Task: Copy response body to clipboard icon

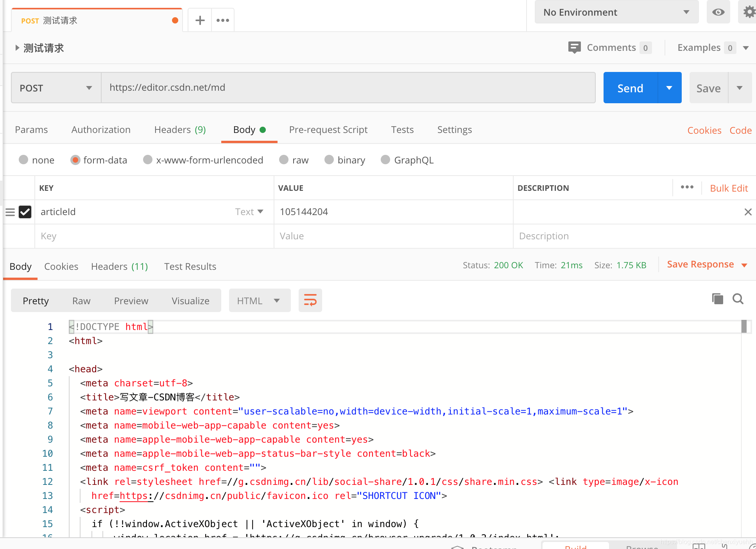Action: coord(717,299)
